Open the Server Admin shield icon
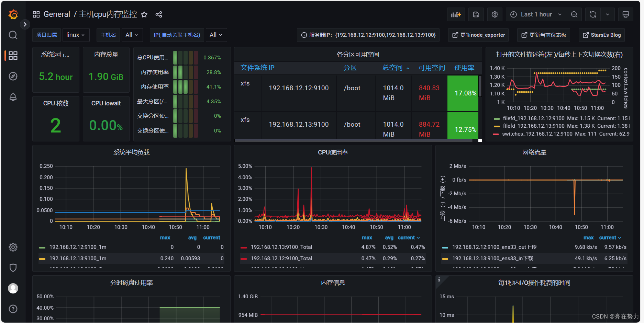 pyautogui.click(x=13, y=268)
